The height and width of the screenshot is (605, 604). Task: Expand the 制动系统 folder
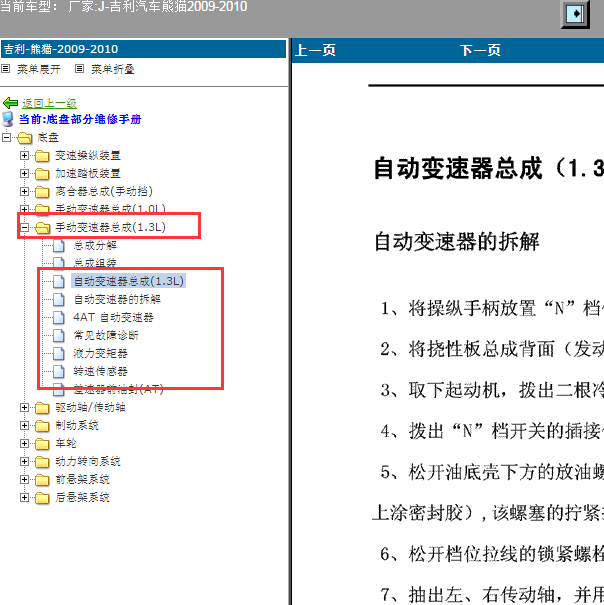coord(24,426)
